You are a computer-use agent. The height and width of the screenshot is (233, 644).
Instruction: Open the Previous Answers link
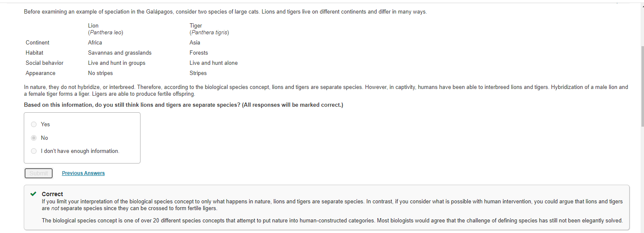[x=83, y=173]
